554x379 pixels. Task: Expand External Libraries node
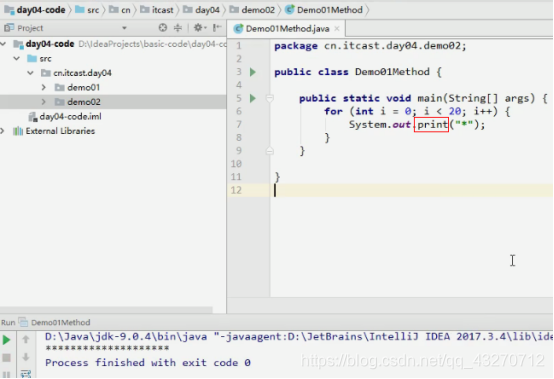3,131
